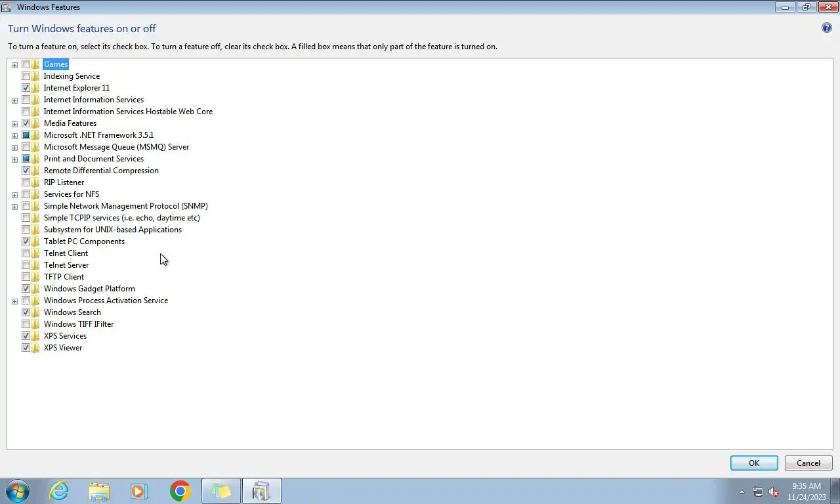Screen dimensions: 840x504
Task: Expand the Services for NFS node
Action: click(14, 195)
